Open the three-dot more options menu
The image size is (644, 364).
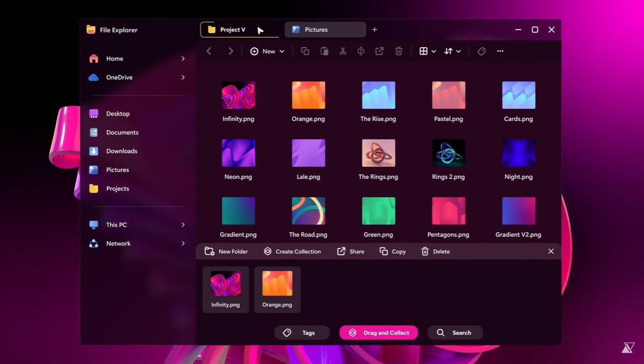pos(500,51)
